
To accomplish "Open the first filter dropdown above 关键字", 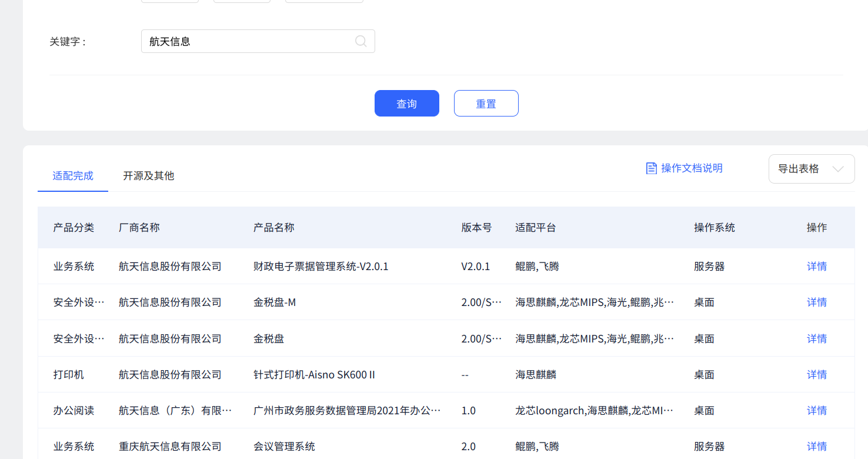I will point(169,1).
